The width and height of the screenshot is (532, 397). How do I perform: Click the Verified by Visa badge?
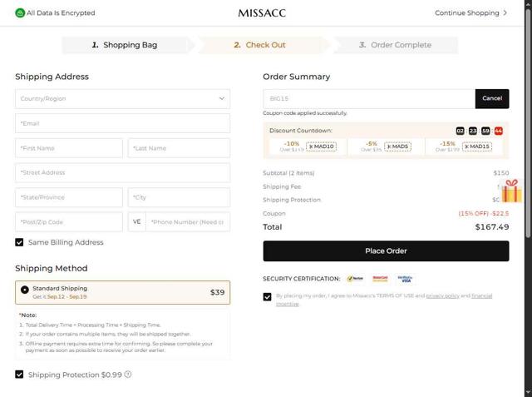pos(405,279)
